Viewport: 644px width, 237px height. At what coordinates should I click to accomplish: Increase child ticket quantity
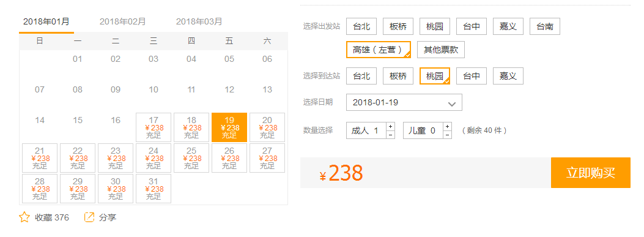tap(447, 126)
